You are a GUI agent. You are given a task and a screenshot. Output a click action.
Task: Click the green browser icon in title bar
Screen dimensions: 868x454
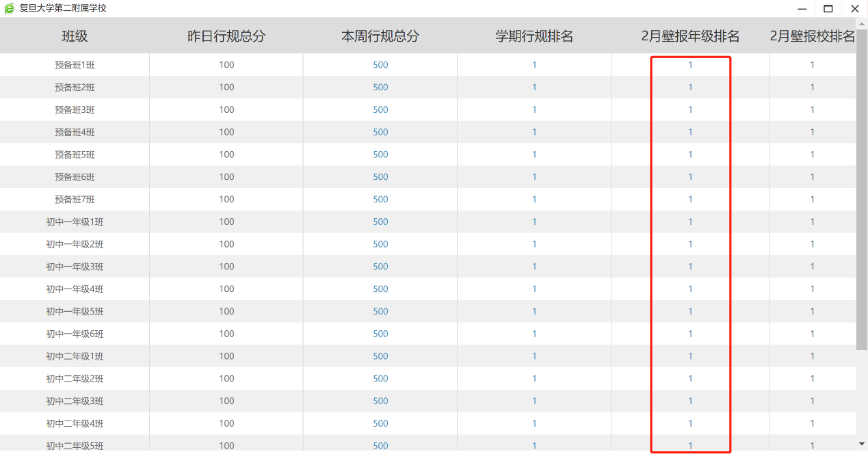[10, 8]
